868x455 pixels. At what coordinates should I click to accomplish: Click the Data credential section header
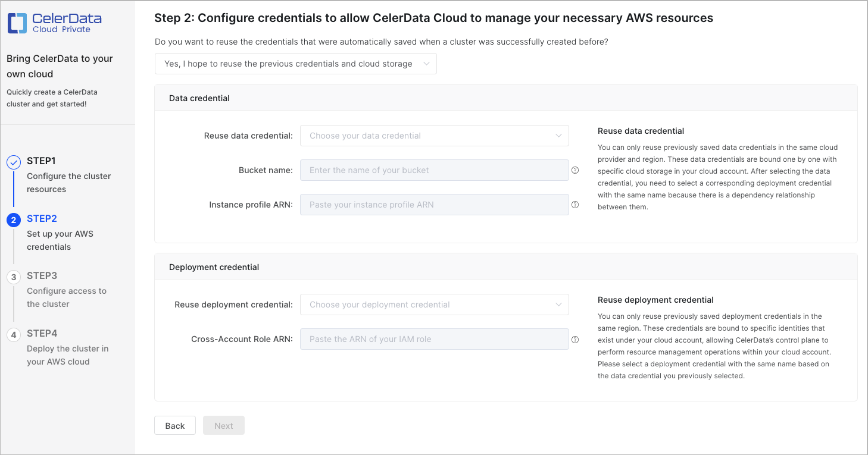click(x=198, y=98)
